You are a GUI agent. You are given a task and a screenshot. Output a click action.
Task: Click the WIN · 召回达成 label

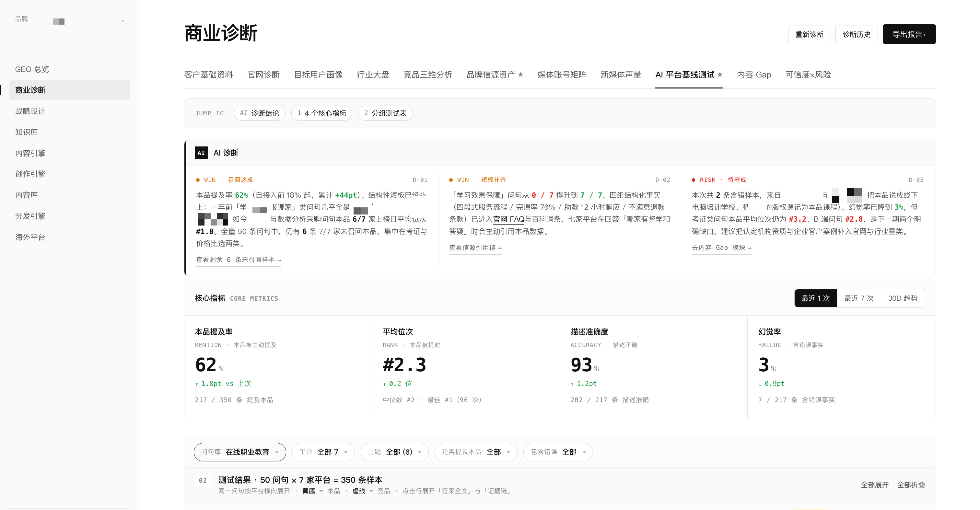pos(225,180)
